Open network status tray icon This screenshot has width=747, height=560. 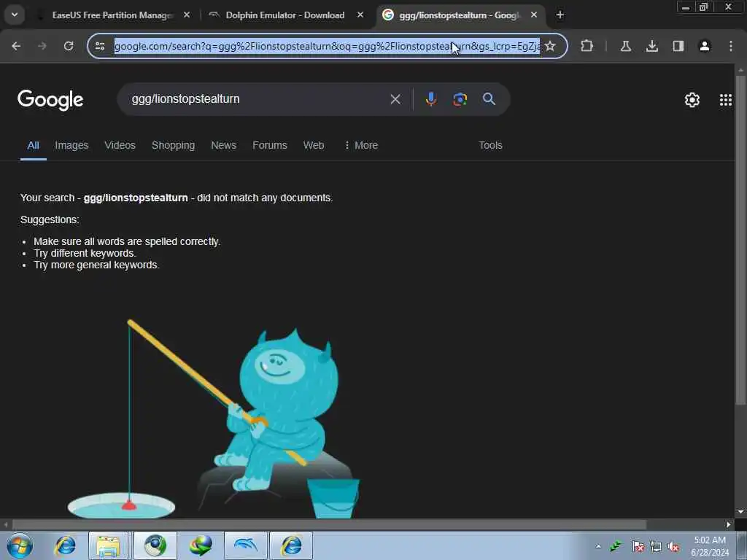(x=656, y=547)
